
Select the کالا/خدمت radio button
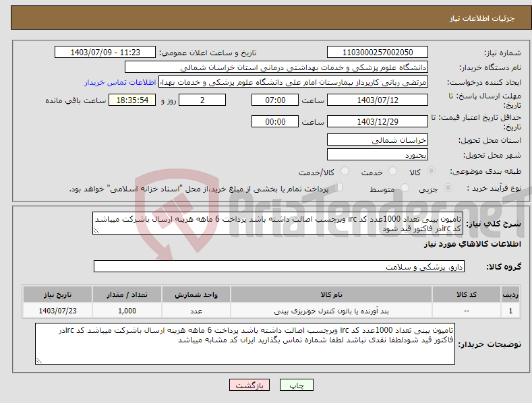pos(345,171)
